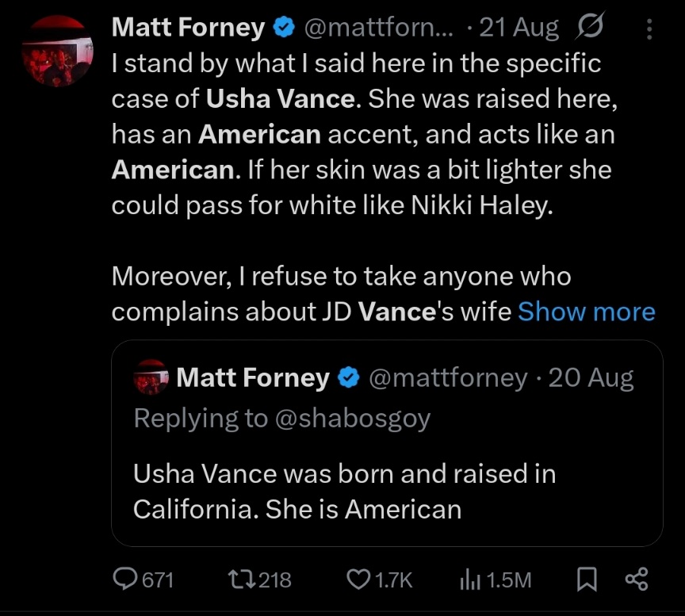
Task: Bookmark this tweet
Action: point(586,580)
